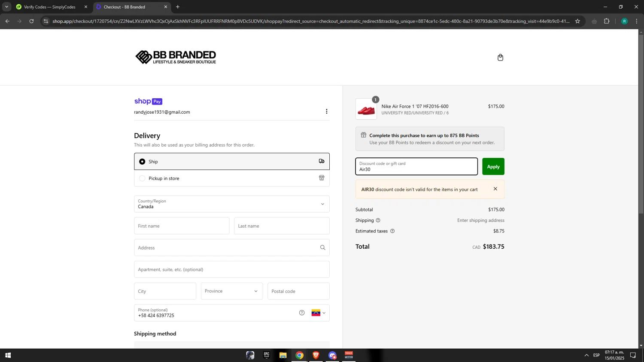Open Shop Pay account options menu
This screenshot has width=644, height=362.
[326, 112]
